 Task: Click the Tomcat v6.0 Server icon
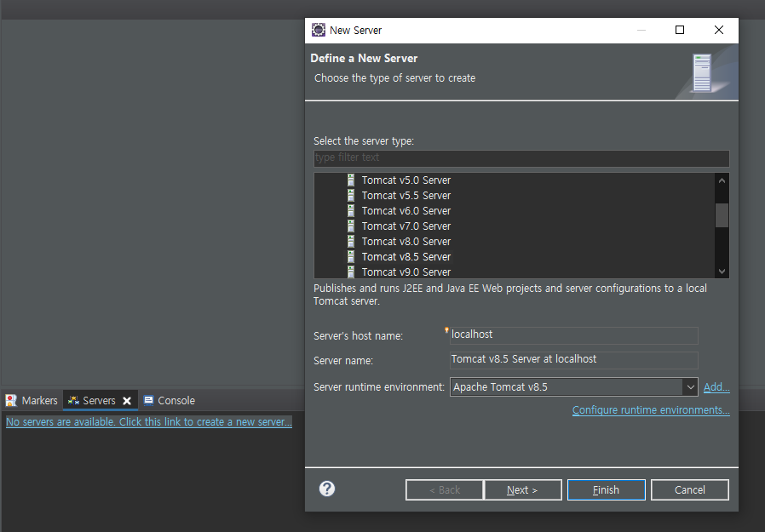point(351,210)
